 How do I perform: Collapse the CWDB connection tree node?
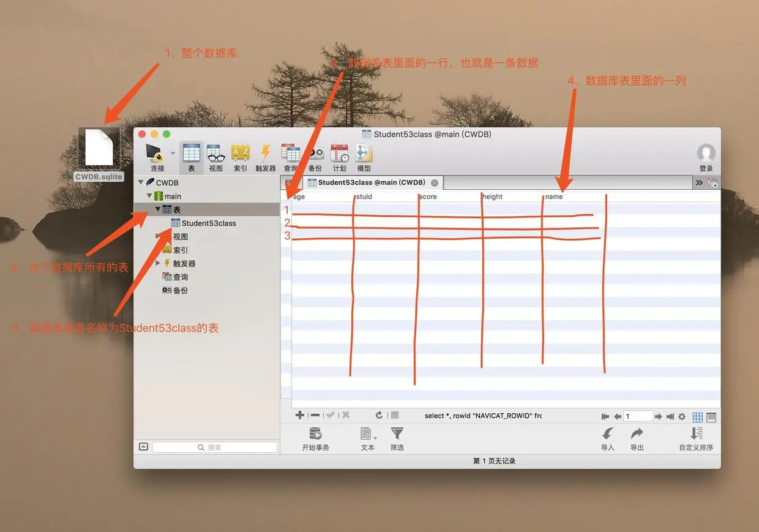coord(141,182)
